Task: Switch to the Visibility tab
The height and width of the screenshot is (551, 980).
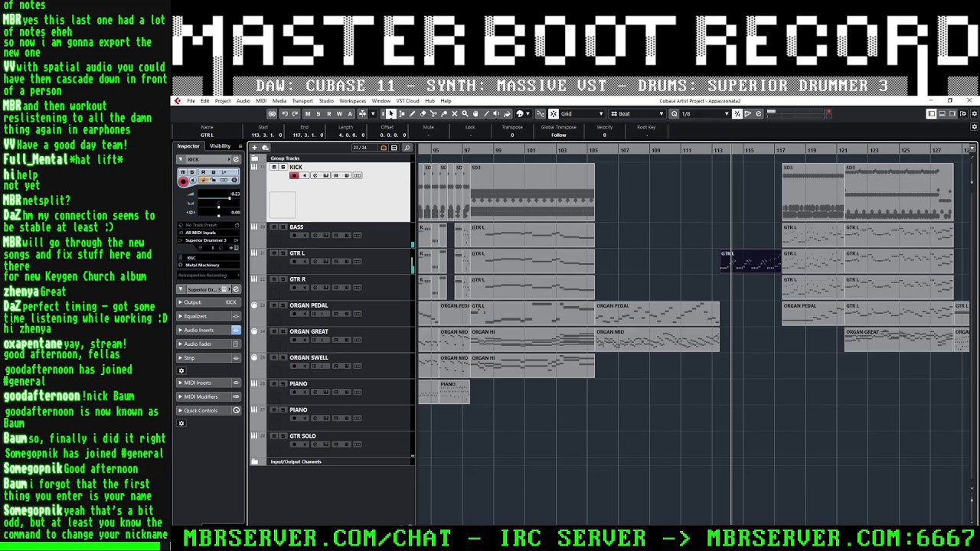Action: click(220, 146)
